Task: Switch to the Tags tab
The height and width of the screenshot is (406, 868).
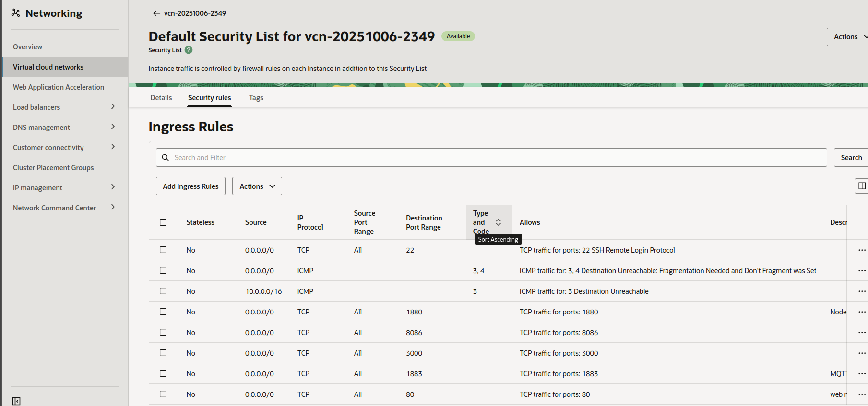Action: point(256,98)
